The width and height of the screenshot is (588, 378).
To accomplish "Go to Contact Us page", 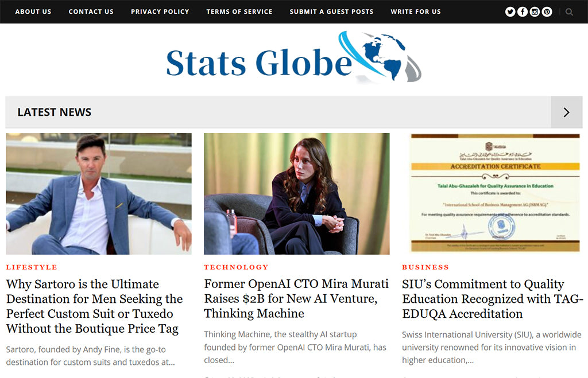I will click(91, 11).
